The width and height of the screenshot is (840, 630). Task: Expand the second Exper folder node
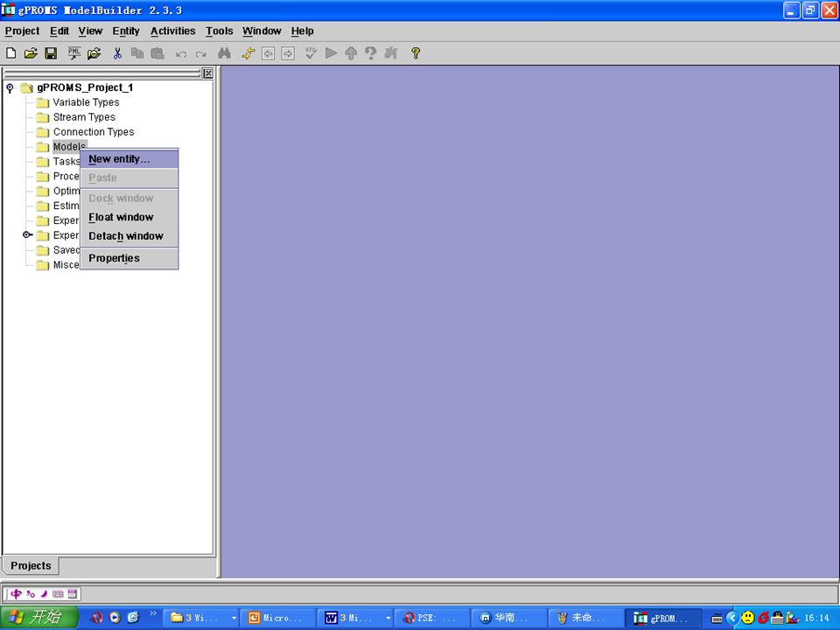pyautogui.click(x=27, y=234)
